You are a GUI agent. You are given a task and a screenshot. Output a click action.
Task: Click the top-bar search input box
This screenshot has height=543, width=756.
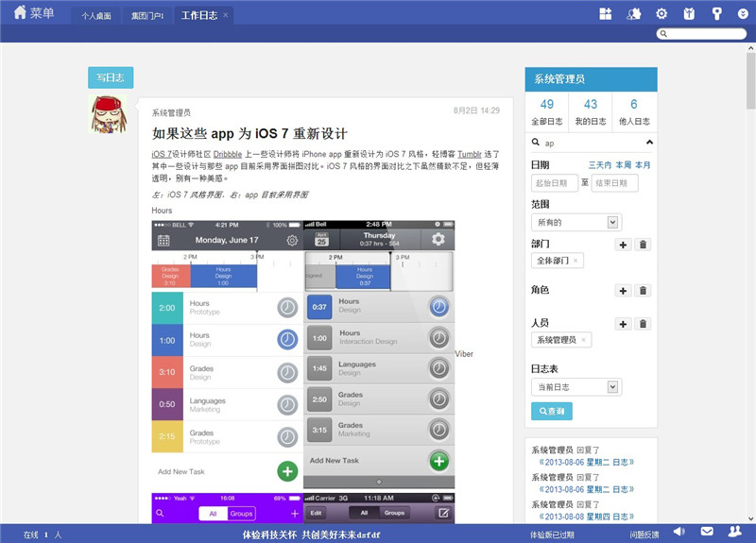click(701, 34)
